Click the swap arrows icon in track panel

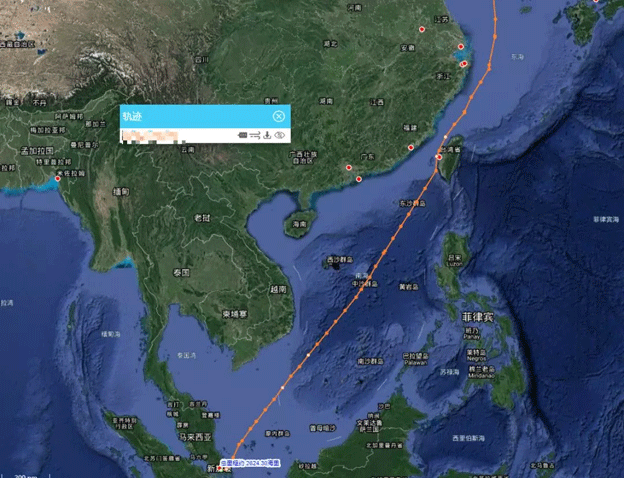tap(255, 135)
